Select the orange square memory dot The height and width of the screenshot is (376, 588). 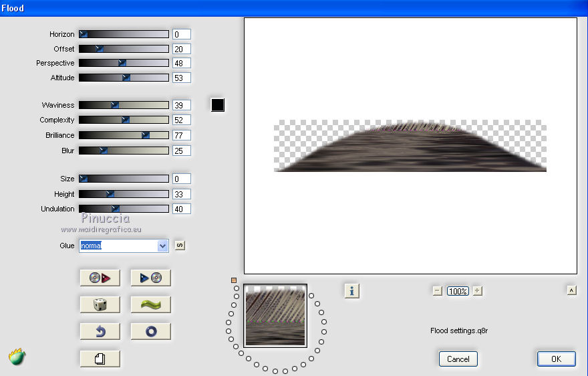(234, 280)
